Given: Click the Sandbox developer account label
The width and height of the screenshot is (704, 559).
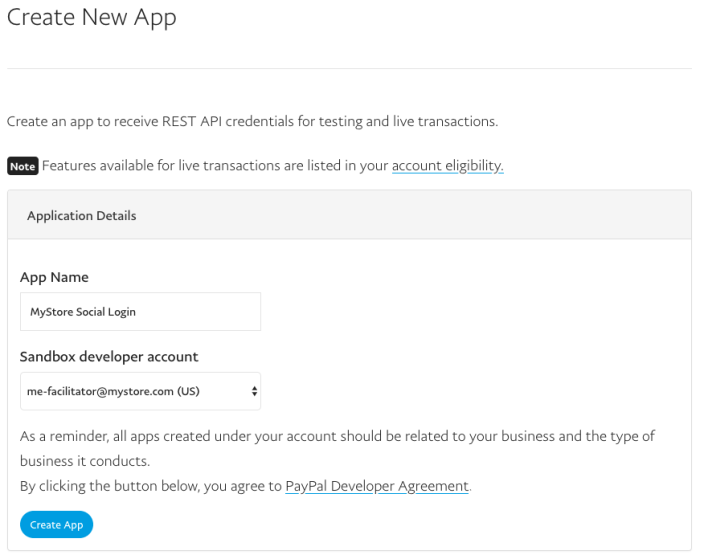Looking at the screenshot, I should pyautogui.click(x=109, y=357).
